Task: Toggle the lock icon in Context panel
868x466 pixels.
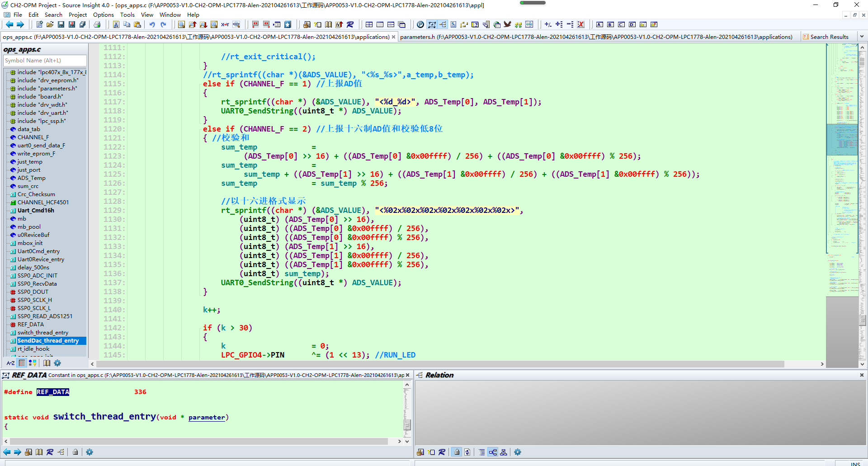Action: (x=75, y=452)
